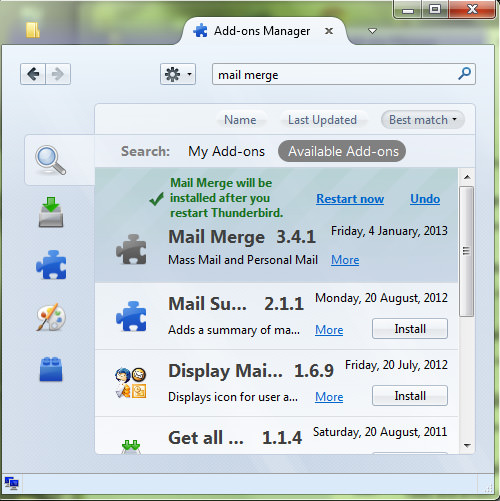Click the Display Mai... add-on icon
Screen dimensions: 500x501
pyautogui.click(x=131, y=383)
